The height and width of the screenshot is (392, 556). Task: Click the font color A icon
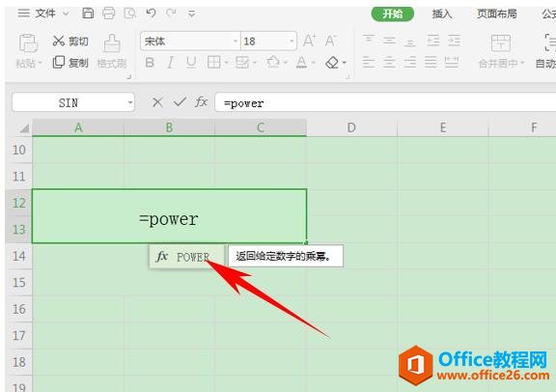click(x=302, y=63)
